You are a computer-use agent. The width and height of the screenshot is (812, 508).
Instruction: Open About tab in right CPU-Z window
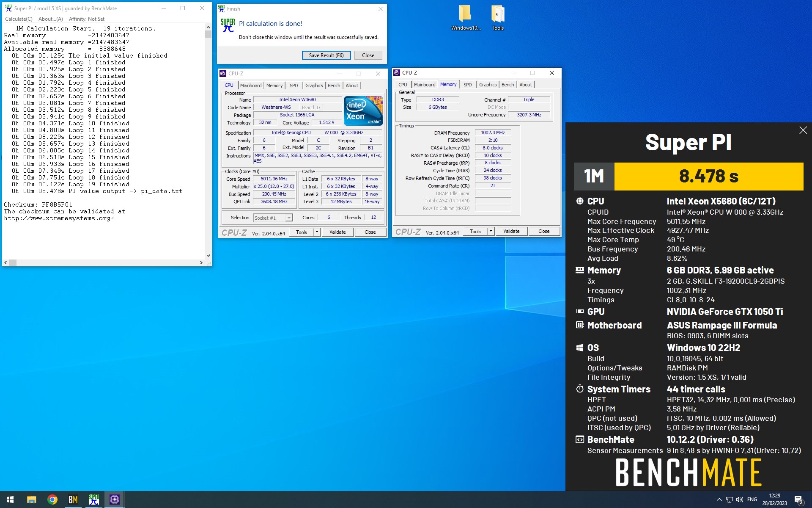click(x=526, y=85)
